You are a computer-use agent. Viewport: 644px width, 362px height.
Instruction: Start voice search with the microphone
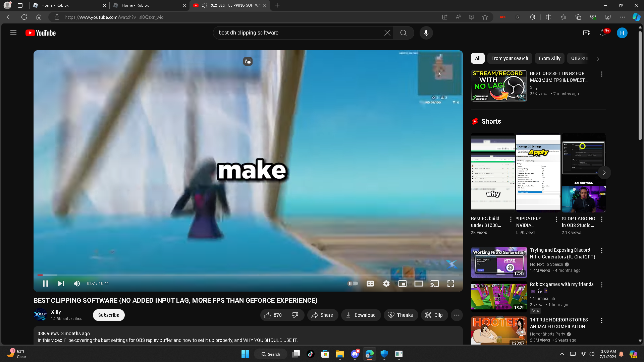426,33
